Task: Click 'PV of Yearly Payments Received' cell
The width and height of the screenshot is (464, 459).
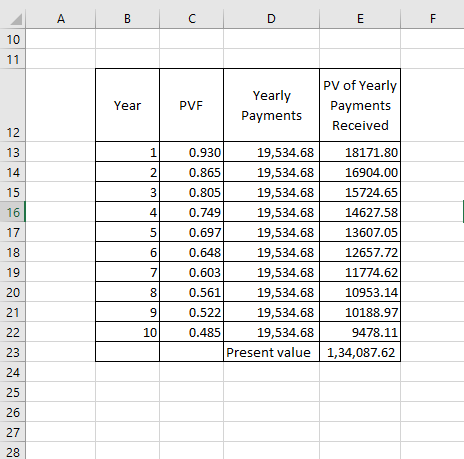Action: click(x=360, y=105)
